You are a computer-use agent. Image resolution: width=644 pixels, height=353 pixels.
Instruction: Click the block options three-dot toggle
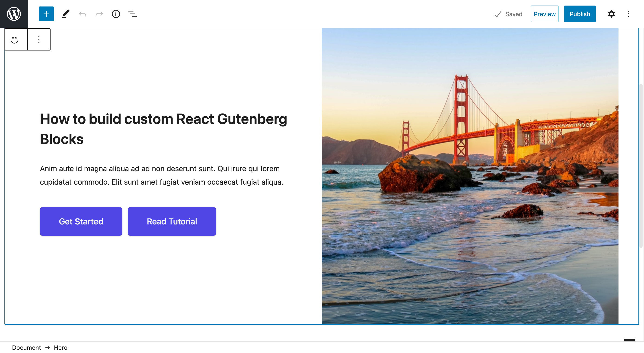[x=39, y=39]
